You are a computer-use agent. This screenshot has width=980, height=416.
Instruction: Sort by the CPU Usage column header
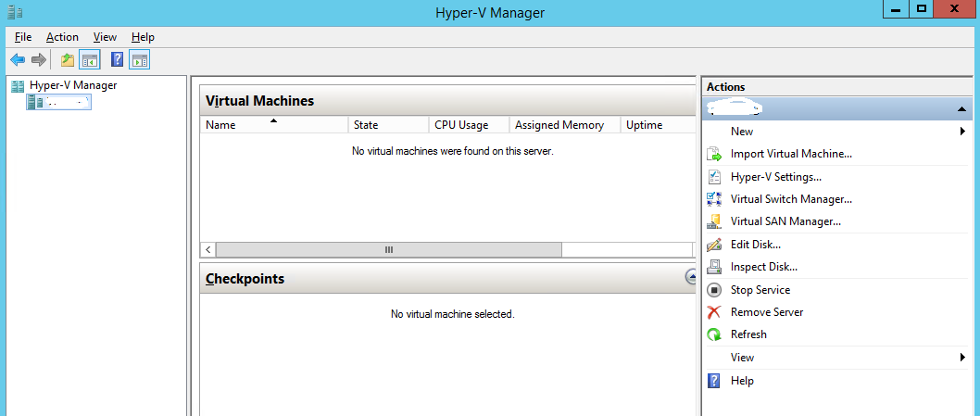470,124
